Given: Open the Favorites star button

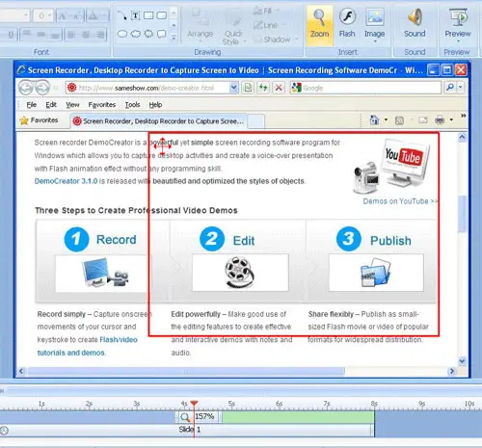Looking at the screenshot, I should (x=39, y=120).
